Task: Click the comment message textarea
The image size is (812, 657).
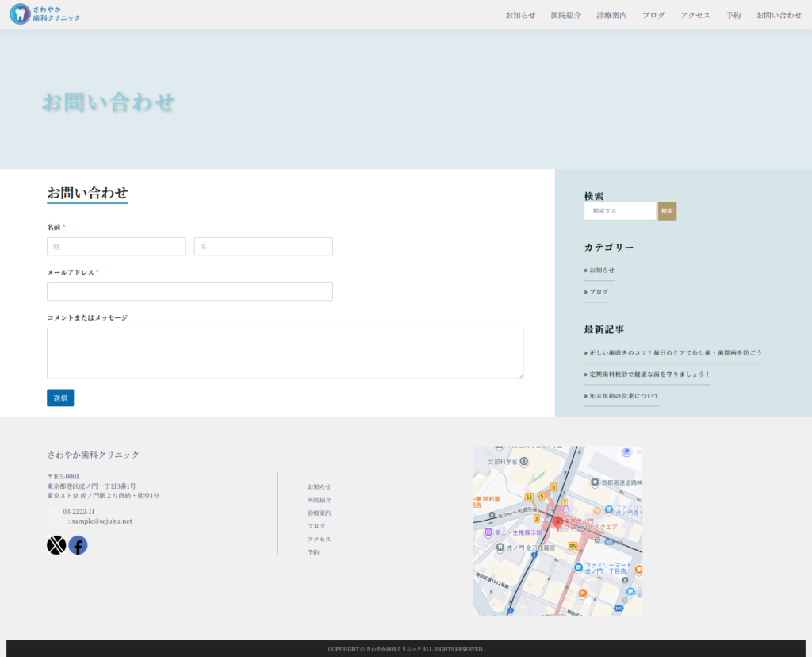Action: coord(285,353)
